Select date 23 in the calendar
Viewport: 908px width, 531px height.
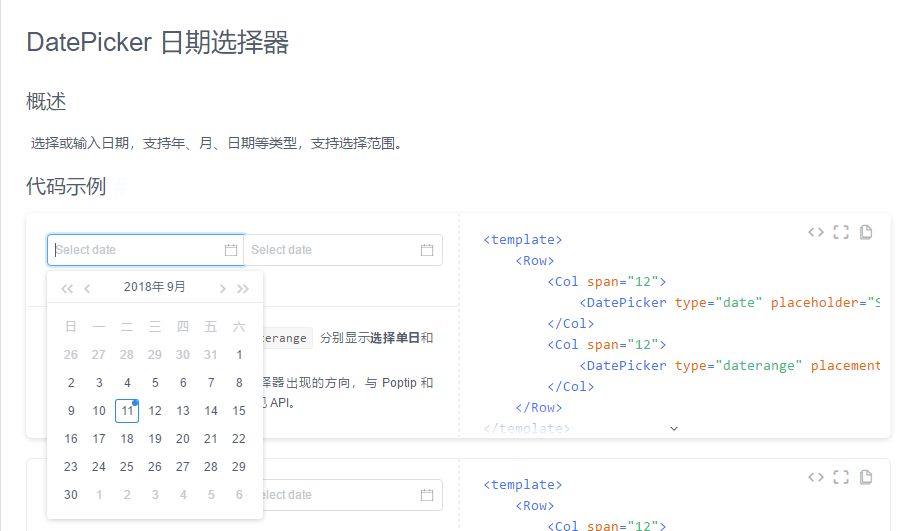71,467
